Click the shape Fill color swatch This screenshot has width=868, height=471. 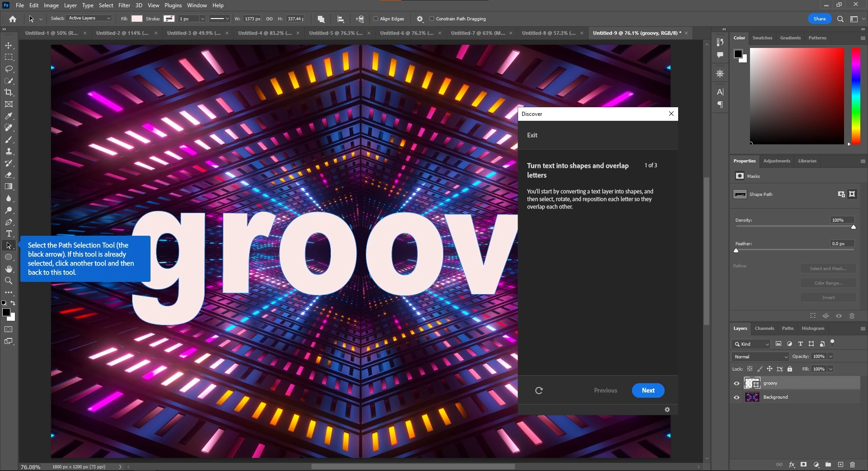point(137,19)
